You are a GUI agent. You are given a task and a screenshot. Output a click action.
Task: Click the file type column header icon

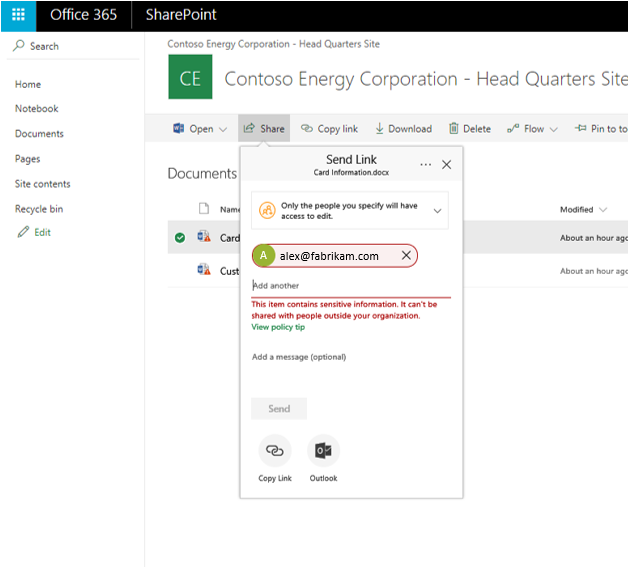tap(204, 209)
